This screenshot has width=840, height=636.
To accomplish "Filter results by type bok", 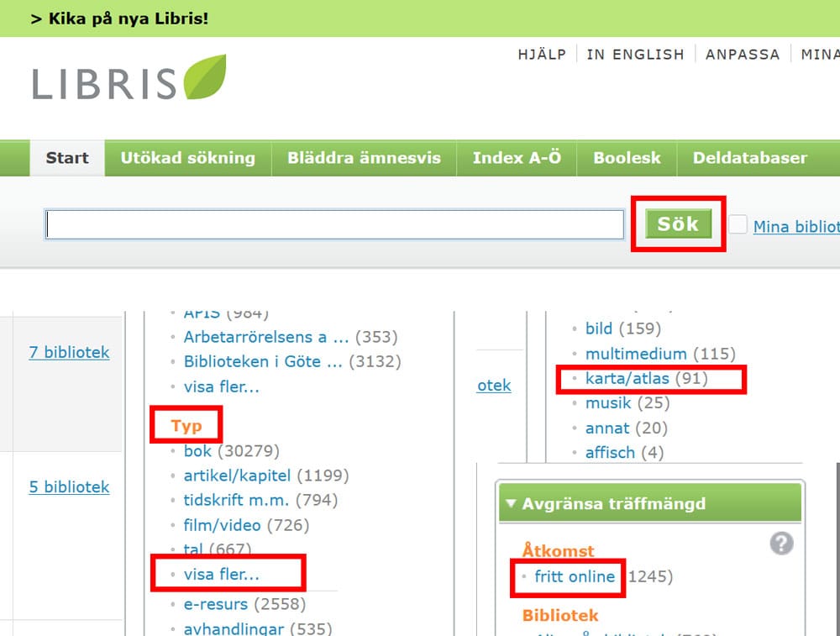I will (x=198, y=451).
